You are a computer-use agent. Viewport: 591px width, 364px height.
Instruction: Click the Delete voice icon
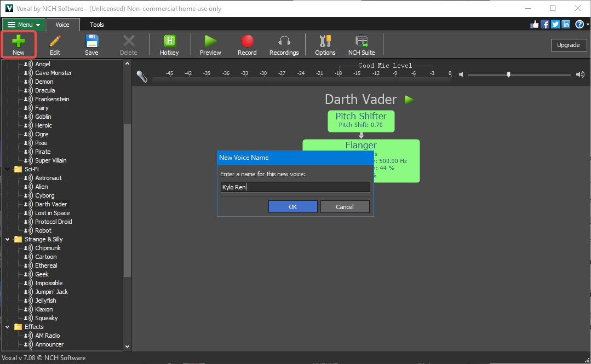[x=129, y=44]
